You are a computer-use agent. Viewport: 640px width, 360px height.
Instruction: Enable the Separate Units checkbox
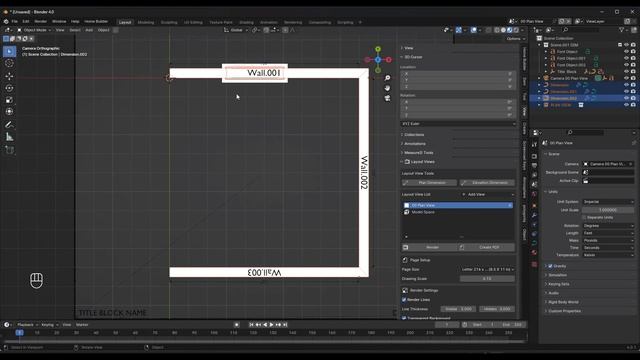click(584, 218)
